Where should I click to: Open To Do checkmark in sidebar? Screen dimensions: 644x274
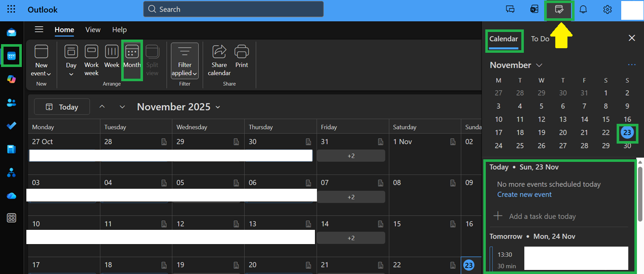pyautogui.click(x=11, y=125)
